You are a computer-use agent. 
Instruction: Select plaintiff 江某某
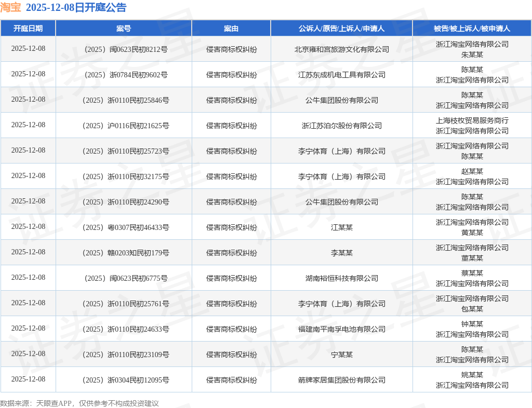[342, 227]
